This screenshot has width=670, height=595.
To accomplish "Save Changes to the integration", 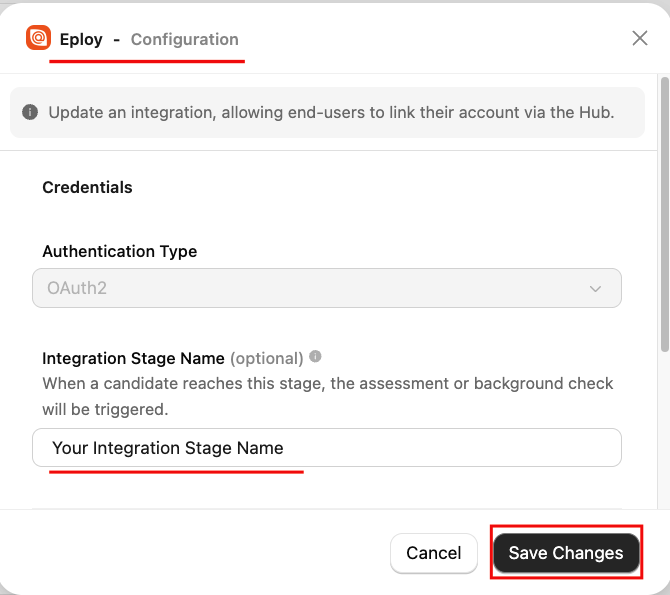I will (566, 553).
